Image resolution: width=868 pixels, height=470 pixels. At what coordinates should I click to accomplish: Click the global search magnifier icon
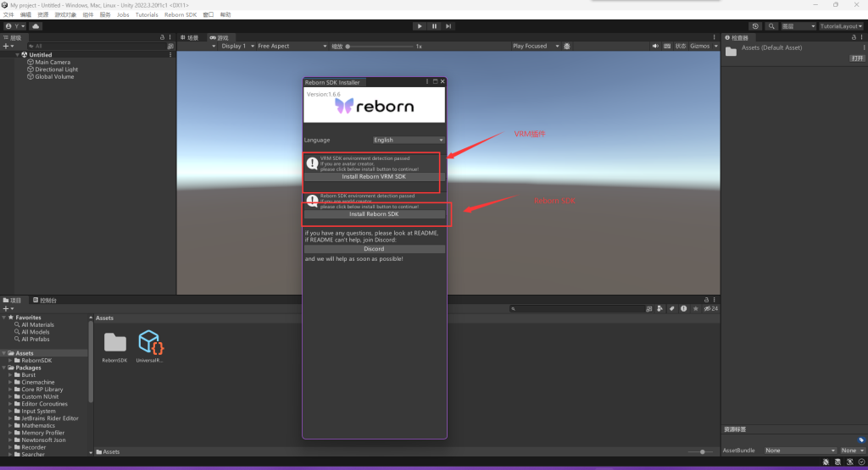(771, 26)
